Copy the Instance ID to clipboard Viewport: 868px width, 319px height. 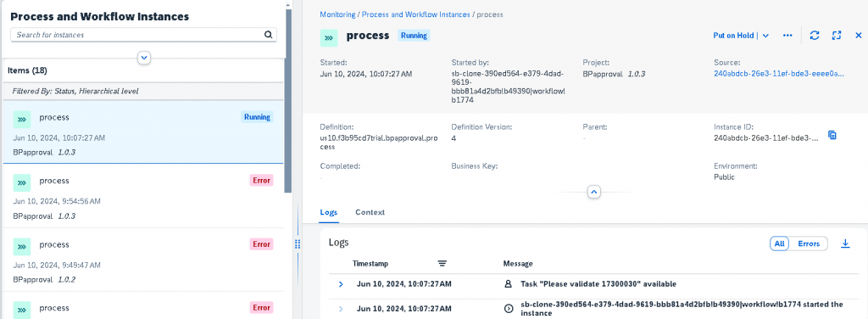coord(832,135)
